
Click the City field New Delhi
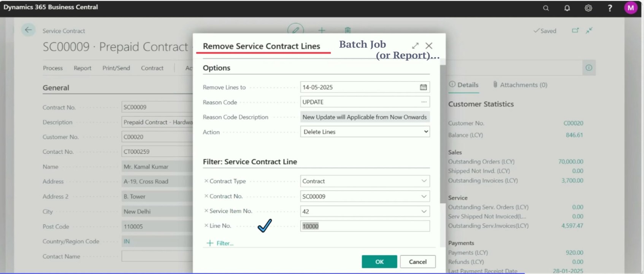pyautogui.click(x=157, y=212)
